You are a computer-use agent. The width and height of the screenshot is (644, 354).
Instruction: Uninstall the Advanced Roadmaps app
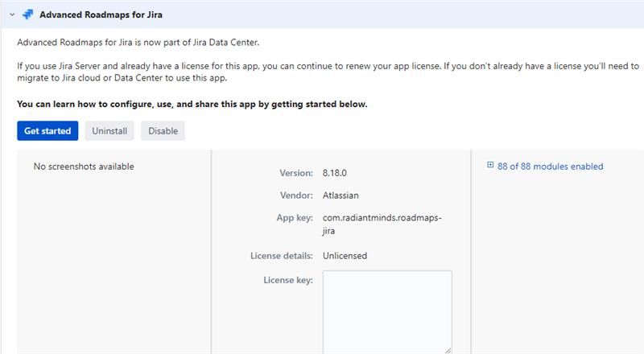pos(109,130)
